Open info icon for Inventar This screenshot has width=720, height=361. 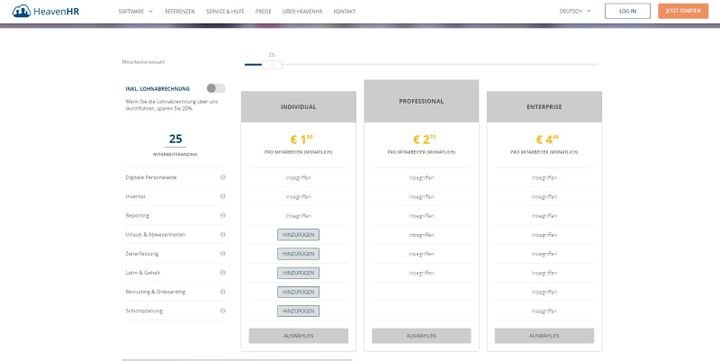[223, 196]
